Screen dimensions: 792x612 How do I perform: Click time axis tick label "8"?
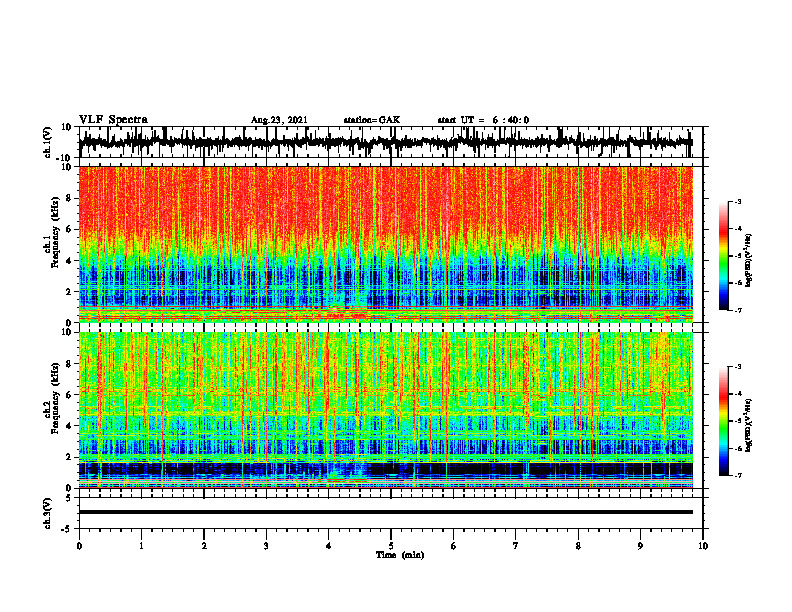click(578, 546)
